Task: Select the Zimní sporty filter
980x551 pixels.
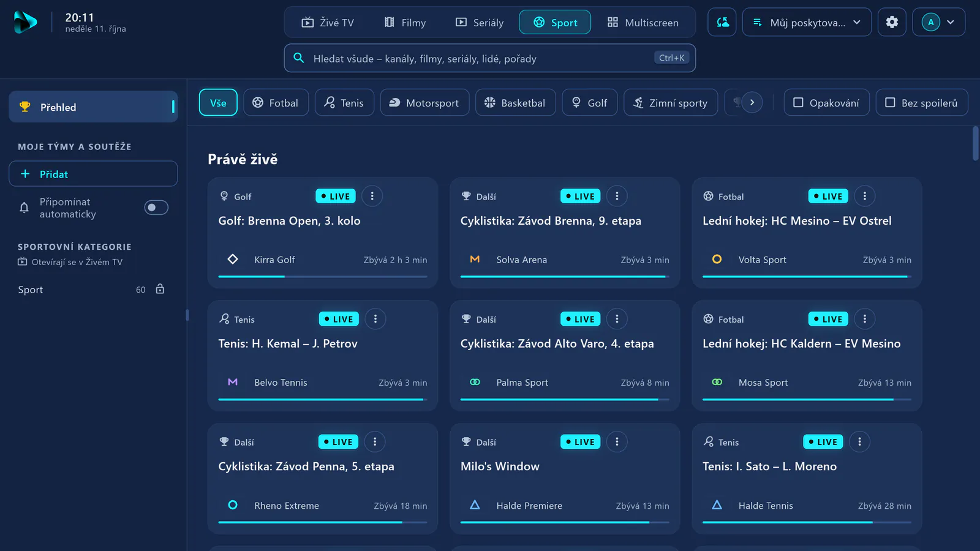Action: click(670, 103)
